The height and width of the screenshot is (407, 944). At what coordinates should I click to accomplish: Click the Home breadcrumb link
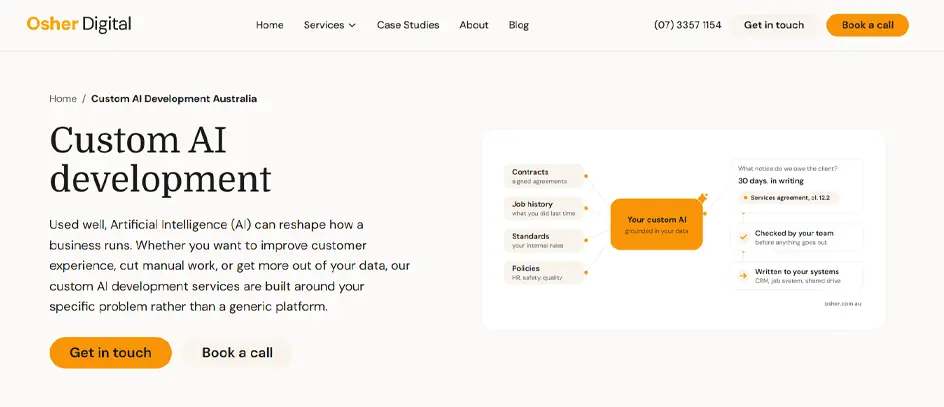(x=63, y=99)
